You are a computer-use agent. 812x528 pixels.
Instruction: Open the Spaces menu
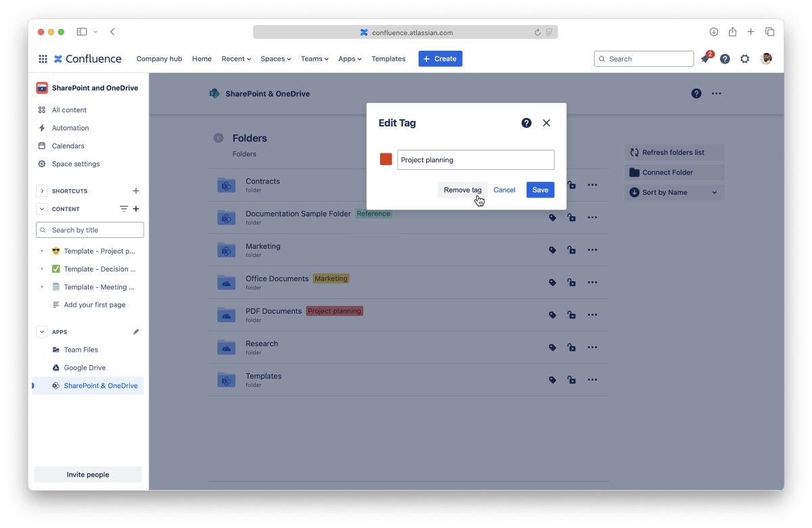tap(275, 59)
